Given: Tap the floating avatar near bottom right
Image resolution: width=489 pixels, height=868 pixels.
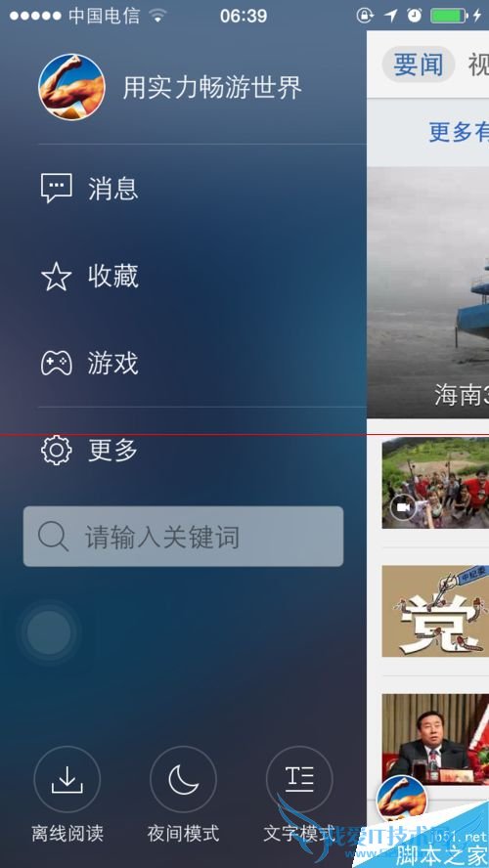Looking at the screenshot, I should [x=402, y=800].
